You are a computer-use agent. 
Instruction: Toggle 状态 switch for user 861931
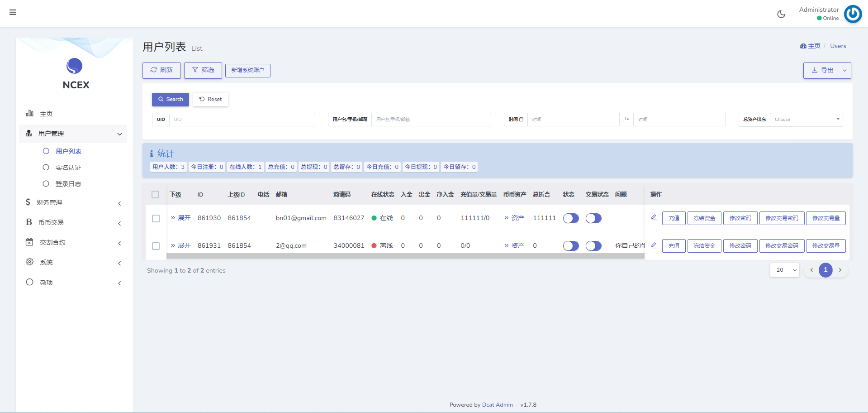pos(571,246)
